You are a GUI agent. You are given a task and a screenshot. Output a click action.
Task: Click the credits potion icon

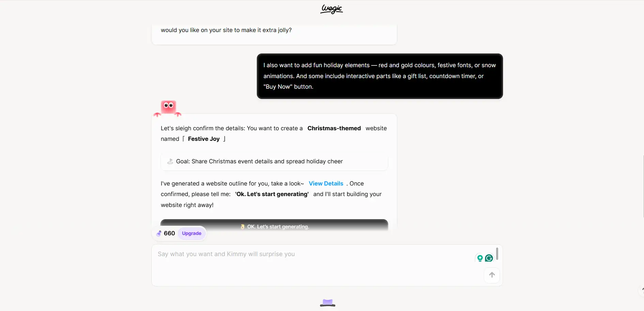[x=159, y=234]
